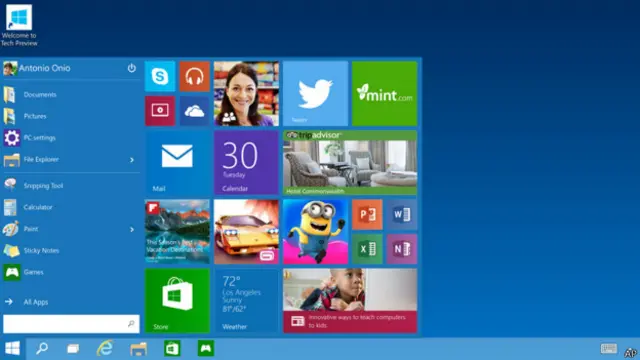This screenshot has width=640, height=360.
Task: Open the tripadvisor Hotel Commonwealth tile
Action: (x=350, y=162)
